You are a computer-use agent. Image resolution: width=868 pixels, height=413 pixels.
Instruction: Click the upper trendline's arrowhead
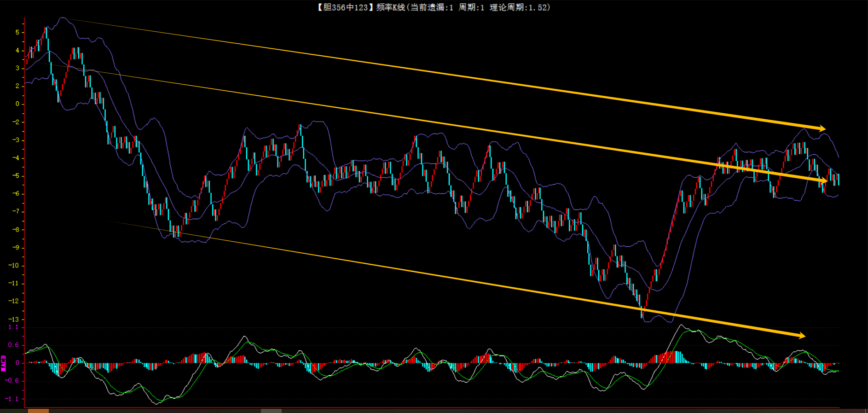tap(822, 128)
